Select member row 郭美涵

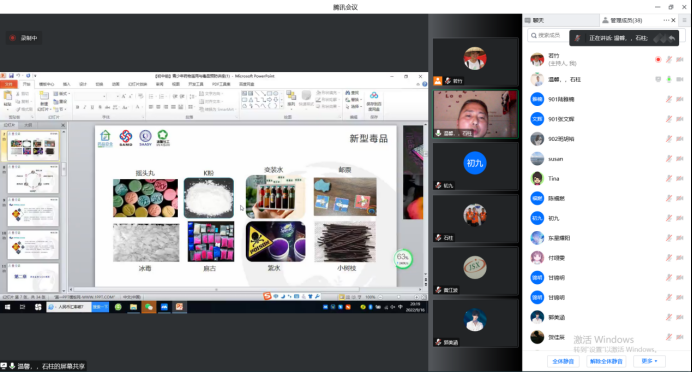[x=607, y=317]
